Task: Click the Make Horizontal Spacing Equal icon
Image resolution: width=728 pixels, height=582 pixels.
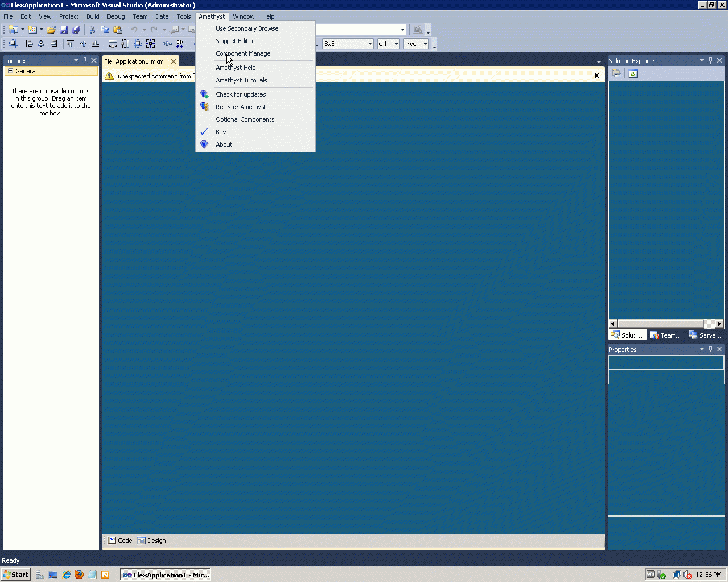Action: tap(167, 44)
